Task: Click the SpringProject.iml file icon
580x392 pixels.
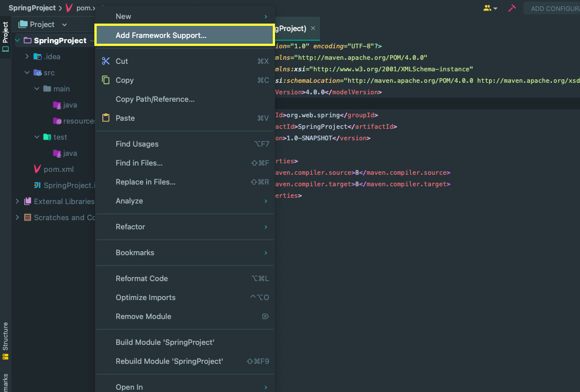Action: point(37,185)
